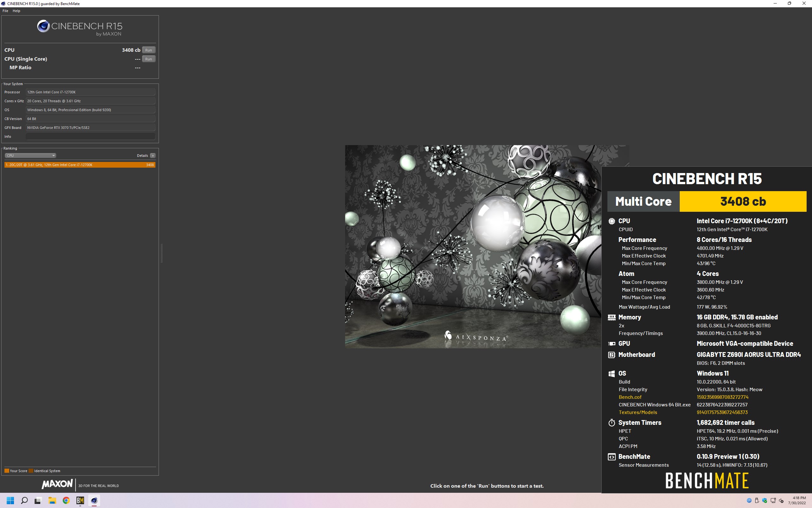The width and height of the screenshot is (812, 508).
Task: Click the yellow 3408 cb score banner
Action: pos(743,201)
